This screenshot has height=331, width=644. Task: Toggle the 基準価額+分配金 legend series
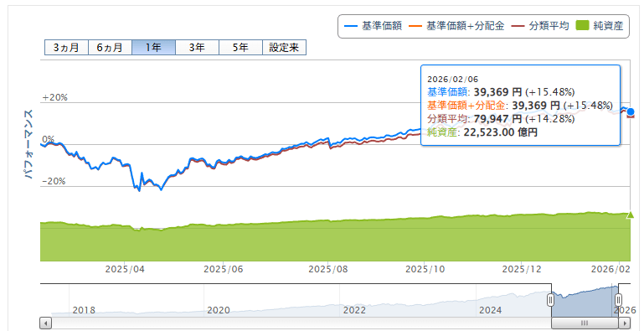[456, 26]
